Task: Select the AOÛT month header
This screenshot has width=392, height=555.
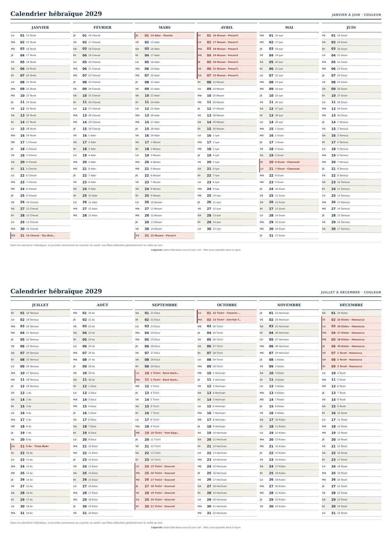Action: 102,305
